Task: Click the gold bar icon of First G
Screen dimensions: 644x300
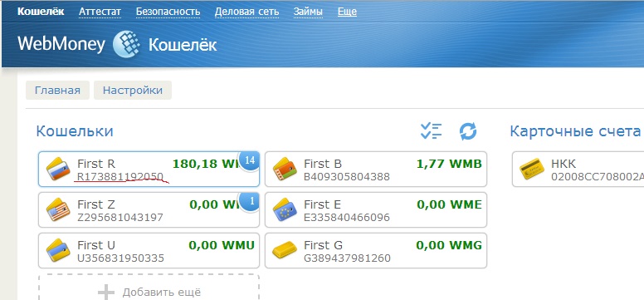Action: tap(285, 251)
